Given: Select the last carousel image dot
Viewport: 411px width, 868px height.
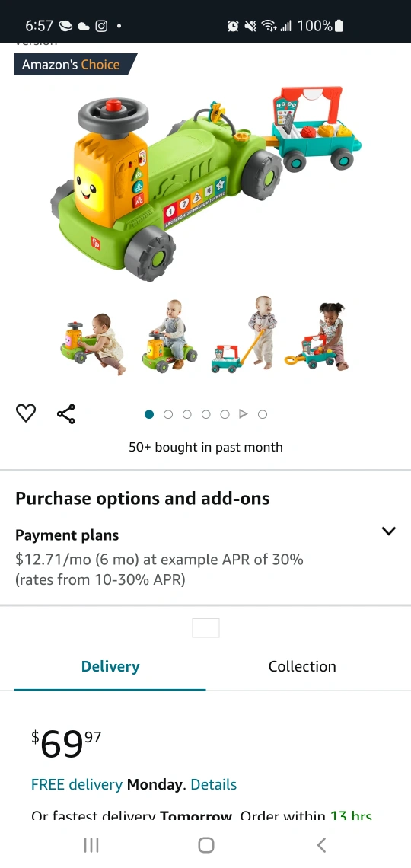Looking at the screenshot, I should 263,414.
